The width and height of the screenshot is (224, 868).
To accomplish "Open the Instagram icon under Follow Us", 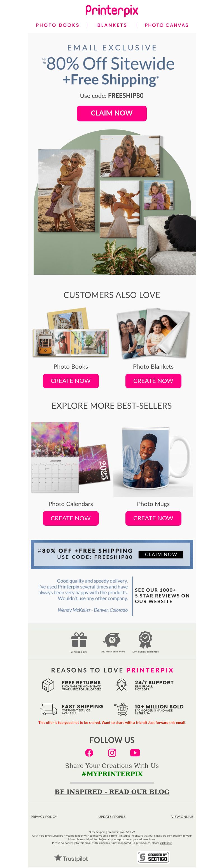I will (112, 752).
